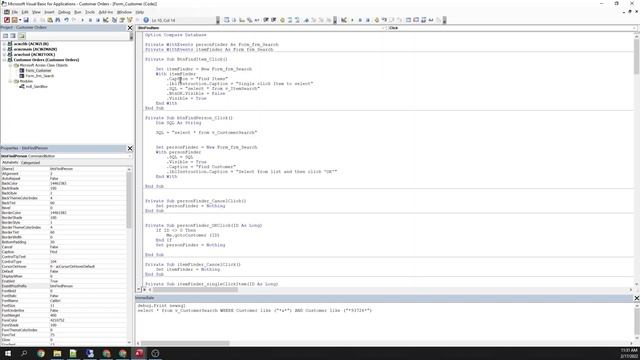Save the project with the floppy disk icon

[x=26, y=20]
